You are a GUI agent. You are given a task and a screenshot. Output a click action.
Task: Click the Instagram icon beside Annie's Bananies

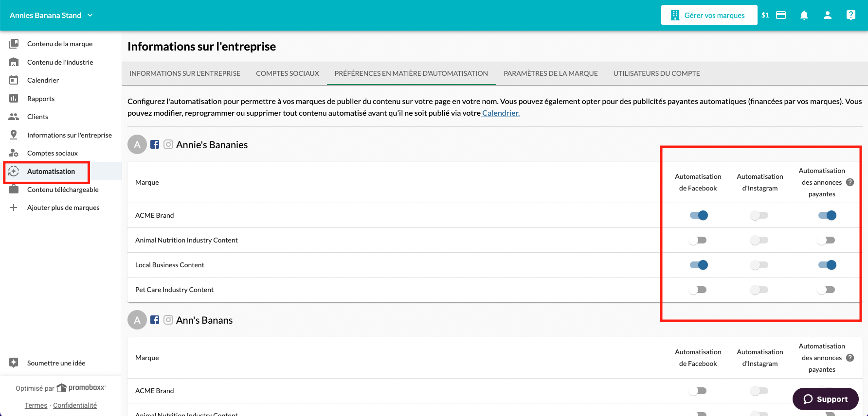coord(168,144)
